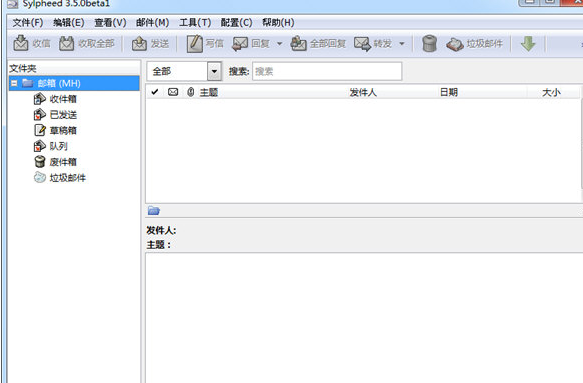The width and height of the screenshot is (583, 383).
Task: Click the 全部回复 (Reply all) icon
Action: pyautogui.click(x=298, y=44)
